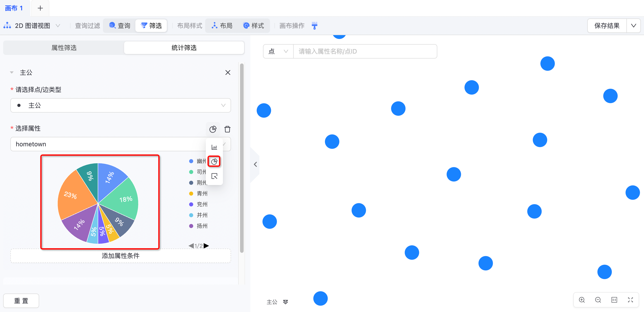The height and width of the screenshot is (312, 644).
Task: Toggle the 司州 legend entry
Action: pos(198,172)
